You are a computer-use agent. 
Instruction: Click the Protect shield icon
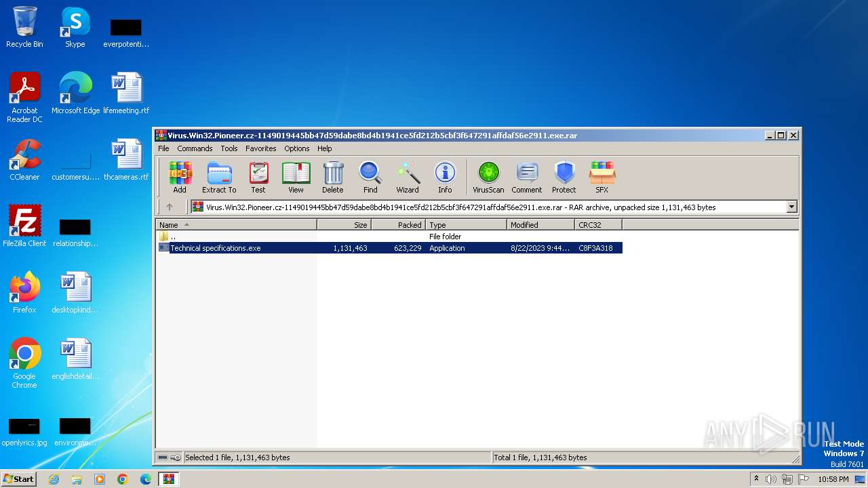click(564, 178)
